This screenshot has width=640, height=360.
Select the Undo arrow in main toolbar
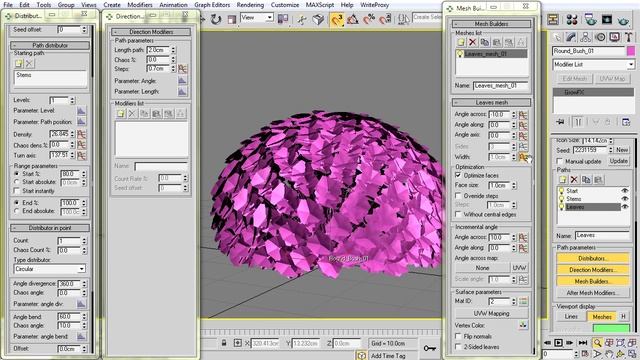[216, 19]
